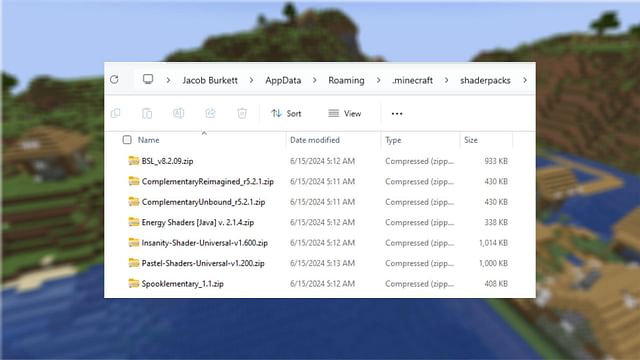Click the This PC monitor icon
This screenshot has width=640, height=360.
click(148, 79)
